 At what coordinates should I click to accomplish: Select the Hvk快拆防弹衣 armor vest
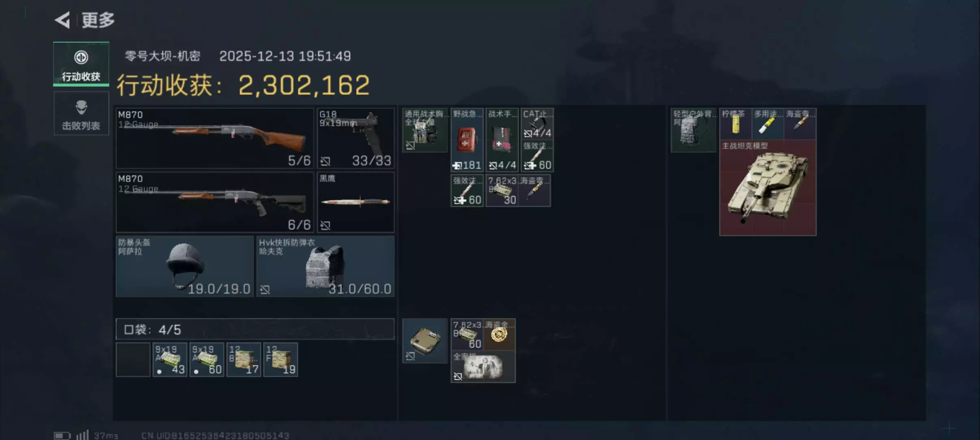[326, 266]
